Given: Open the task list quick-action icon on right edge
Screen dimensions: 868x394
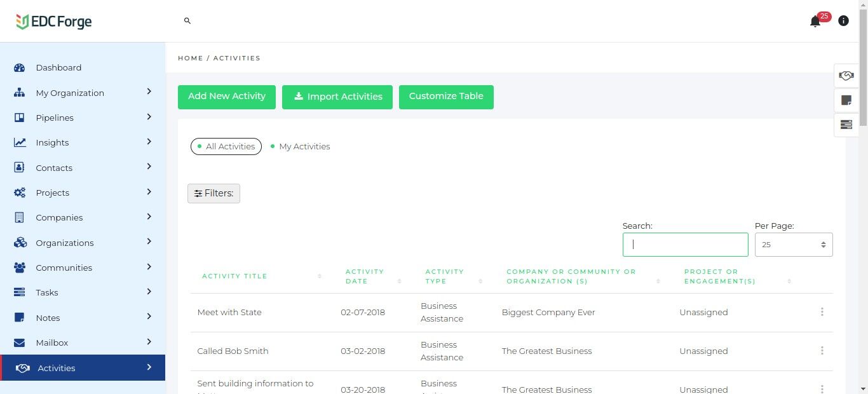Looking at the screenshot, I should pyautogui.click(x=846, y=125).
